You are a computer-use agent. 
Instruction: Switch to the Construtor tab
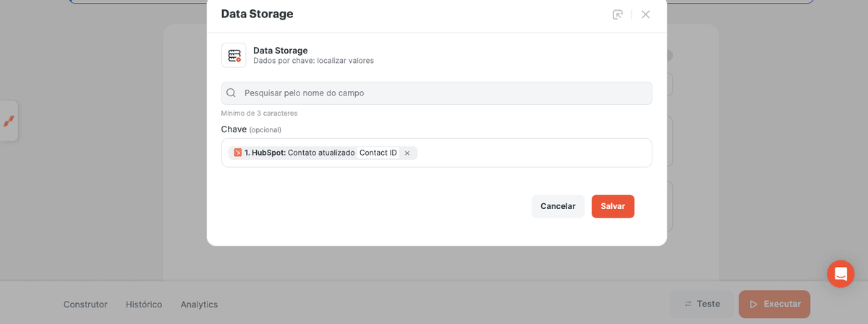point(85,304)
